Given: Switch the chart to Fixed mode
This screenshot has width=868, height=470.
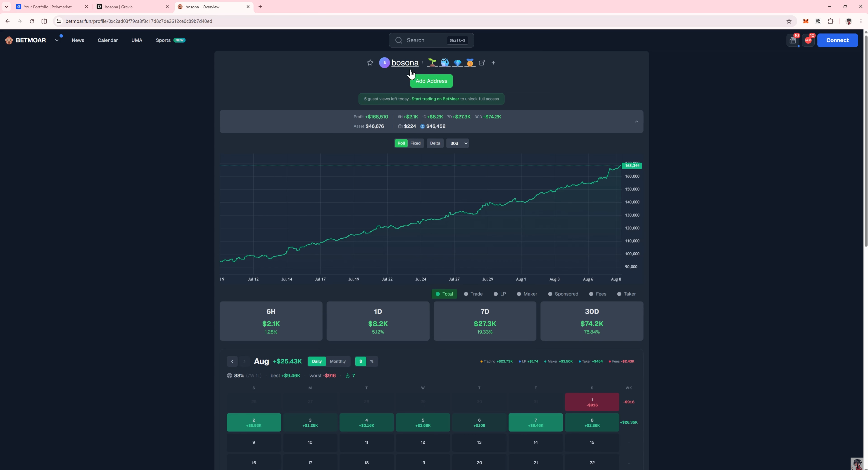Looking at the screenshot, I should point(415,143).
